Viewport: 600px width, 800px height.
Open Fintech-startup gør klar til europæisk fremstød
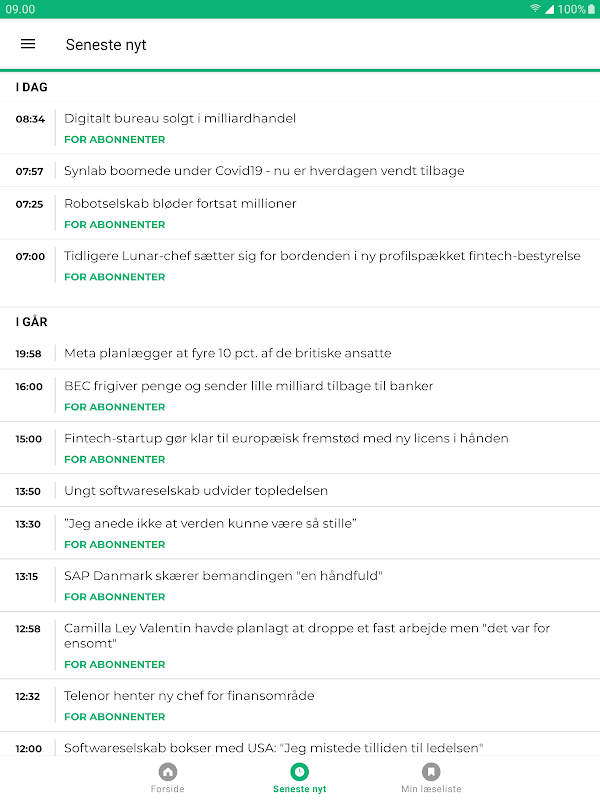300,448
